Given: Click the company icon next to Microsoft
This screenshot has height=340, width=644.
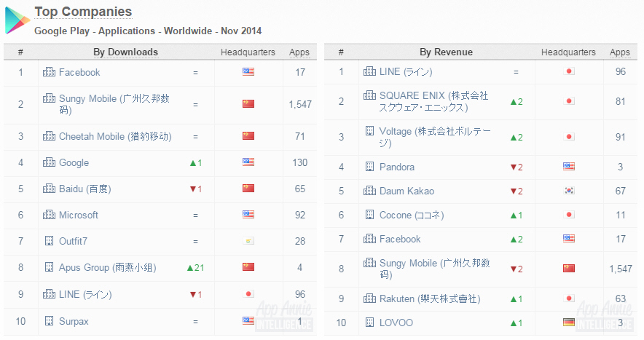Looking at the screenshot, I should pyautogui.click(x=49, y=214).
